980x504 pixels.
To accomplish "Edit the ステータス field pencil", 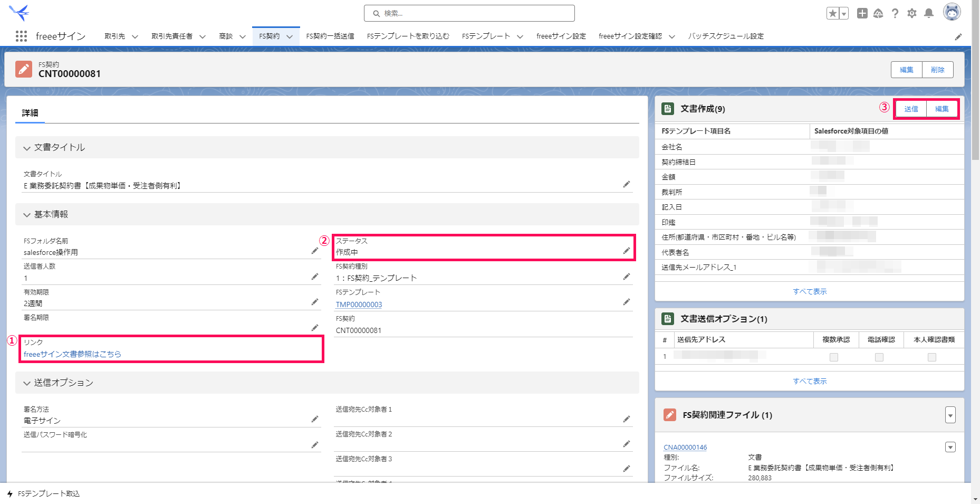I will pos(627,251).
